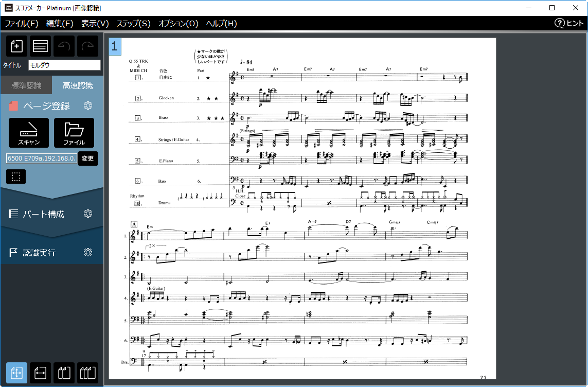588x387 pixels.
Task: Open the 表示(V) menu
Action: click(95, 24)
